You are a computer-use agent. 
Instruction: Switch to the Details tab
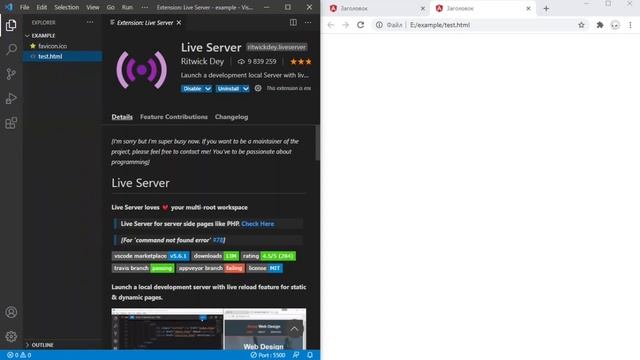[122, 117]
